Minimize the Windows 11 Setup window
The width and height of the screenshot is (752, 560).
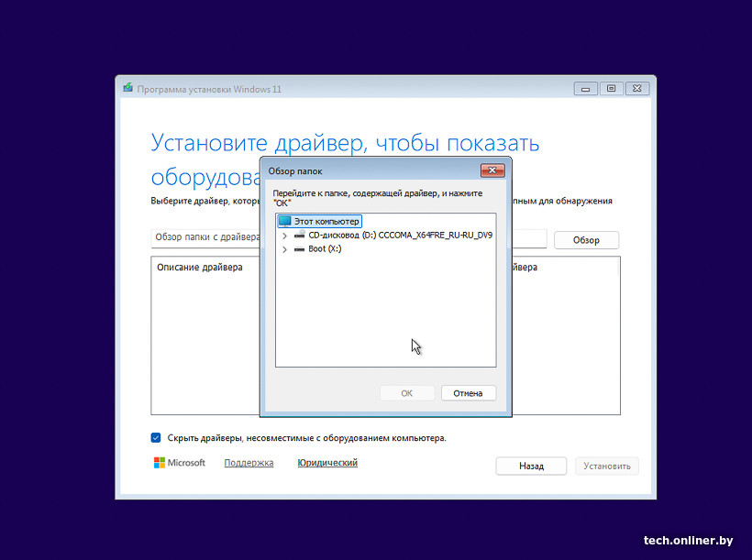[586, 89]
